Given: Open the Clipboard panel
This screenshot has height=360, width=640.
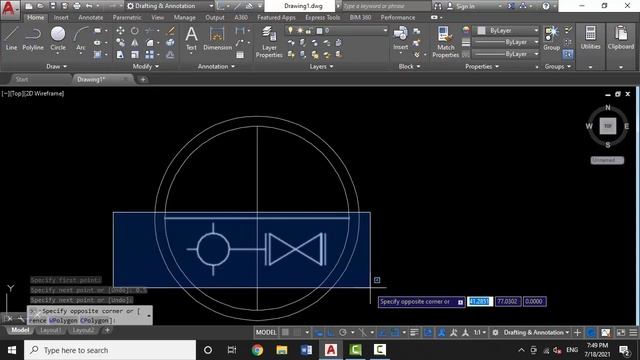Looking at the screenshot, I should click(620, 38).
